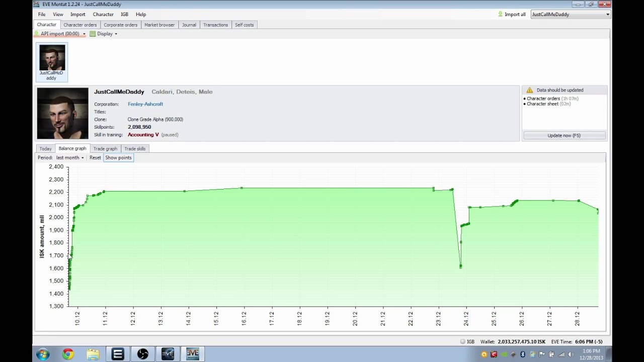Viewport: 644px width, 362px height.
Task: Open the character selector JustCallMeDaddy combo box
Action: coord(571,14)
